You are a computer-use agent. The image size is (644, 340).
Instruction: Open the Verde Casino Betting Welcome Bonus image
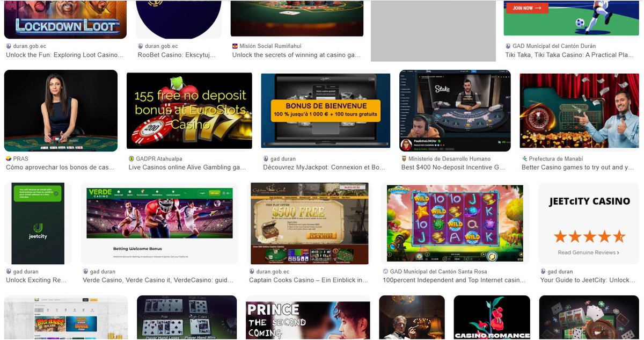159,223
